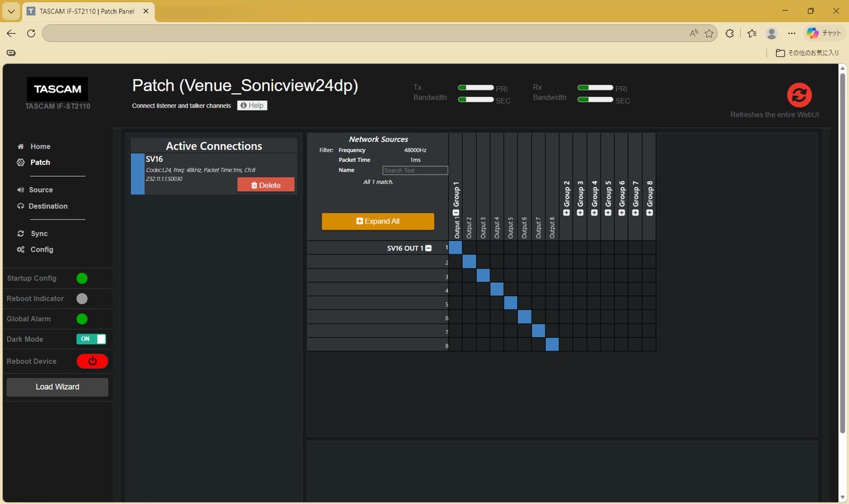
Task: Click the Startup Config green indicator
Action: (82, 279)
